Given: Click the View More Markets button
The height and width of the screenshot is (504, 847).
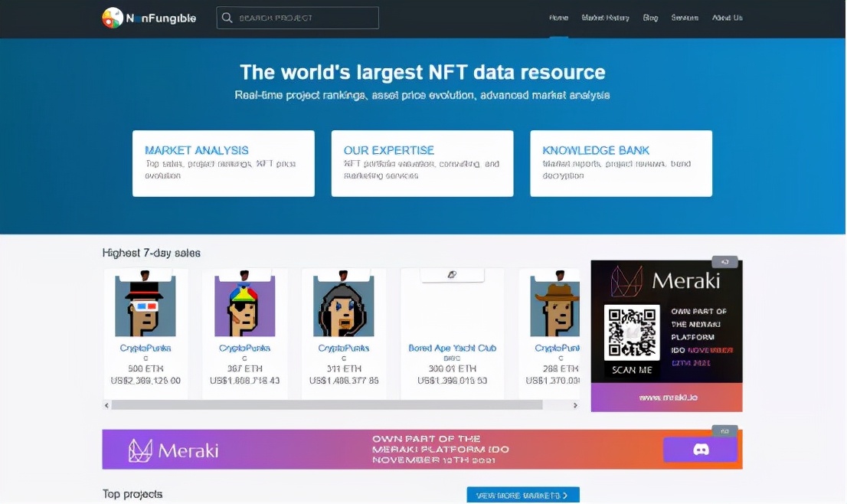Looking at the screenshot, I should [x=522, y=496].
